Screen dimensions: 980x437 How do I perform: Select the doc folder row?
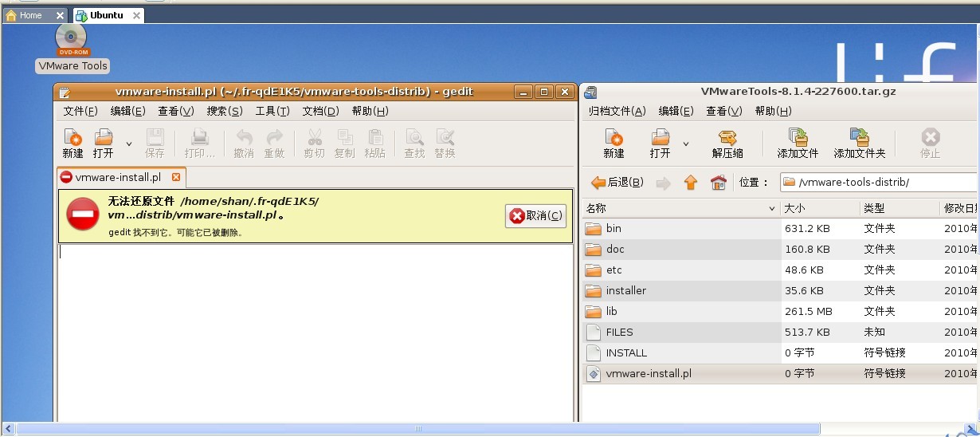point(781,250)
